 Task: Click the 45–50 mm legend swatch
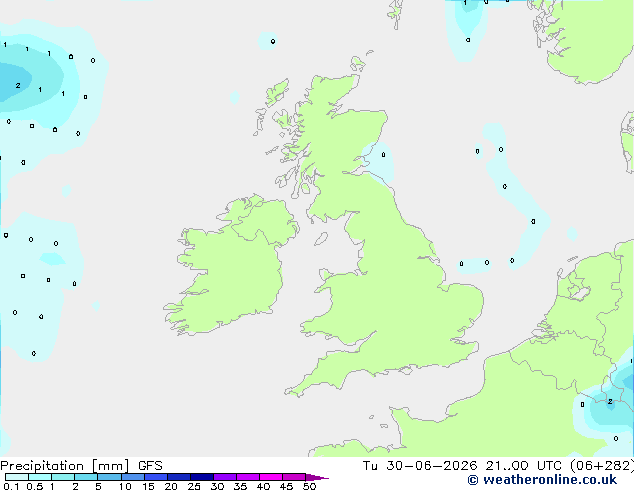point(294,477)
